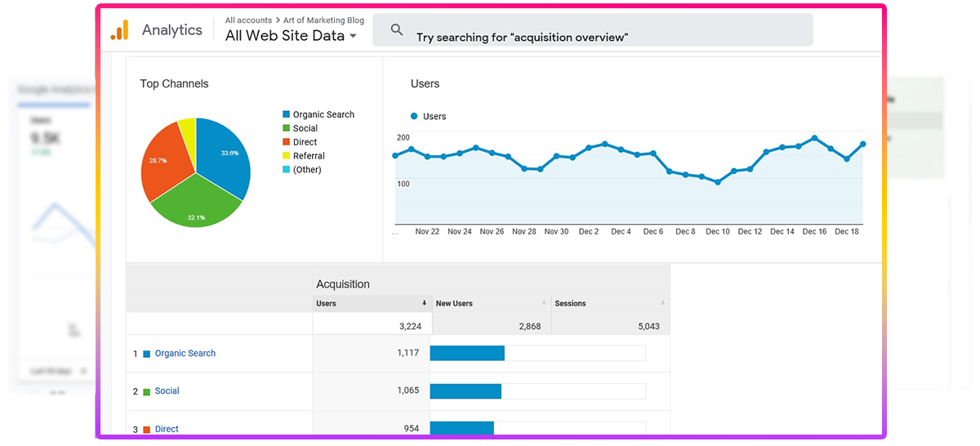
Task: Click the orange Direct row square
Action: 147,429
